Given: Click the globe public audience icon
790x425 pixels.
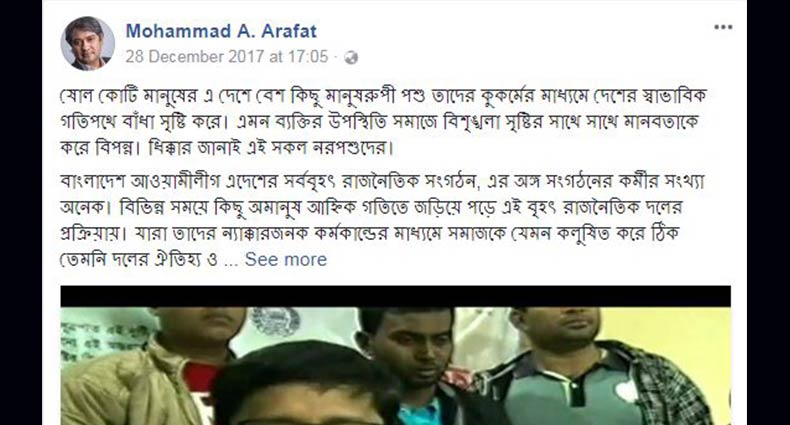Looking at the screenshot, I should tap(351, 57).
